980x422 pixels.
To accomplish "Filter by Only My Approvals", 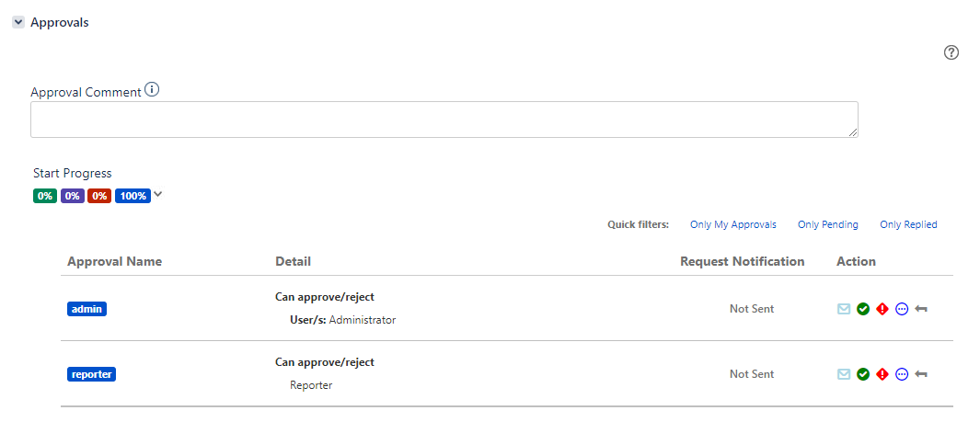I will [x=733, y=224].
